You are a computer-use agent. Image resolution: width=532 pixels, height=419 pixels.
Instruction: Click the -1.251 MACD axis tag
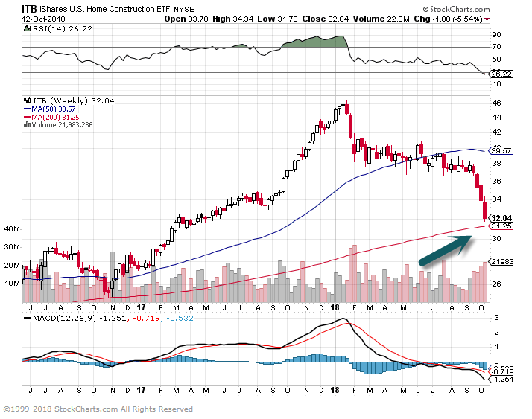click(x=501, y=380)
